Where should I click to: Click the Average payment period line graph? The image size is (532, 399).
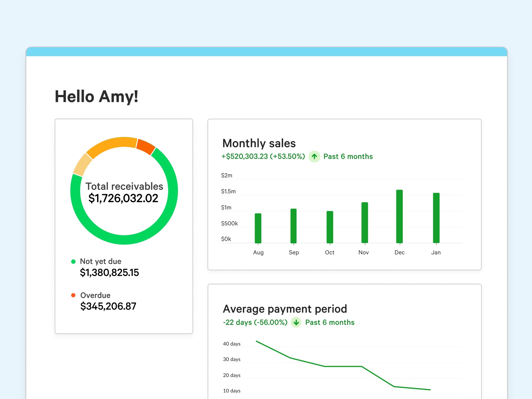coord(342,366)
